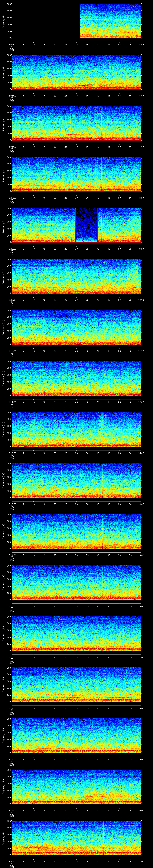This screenshot has width=153, height=868.
Task: Click the '8:00' end-of-axis label
Action: [x=141, y=197]
